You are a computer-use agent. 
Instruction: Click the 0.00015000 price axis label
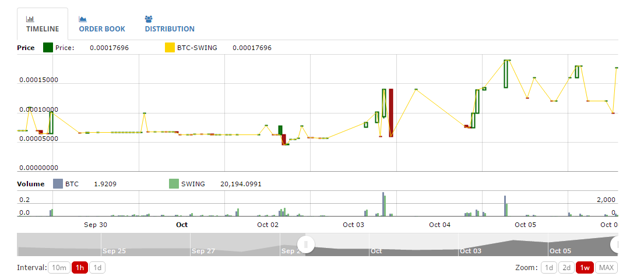tap(38, 80)
